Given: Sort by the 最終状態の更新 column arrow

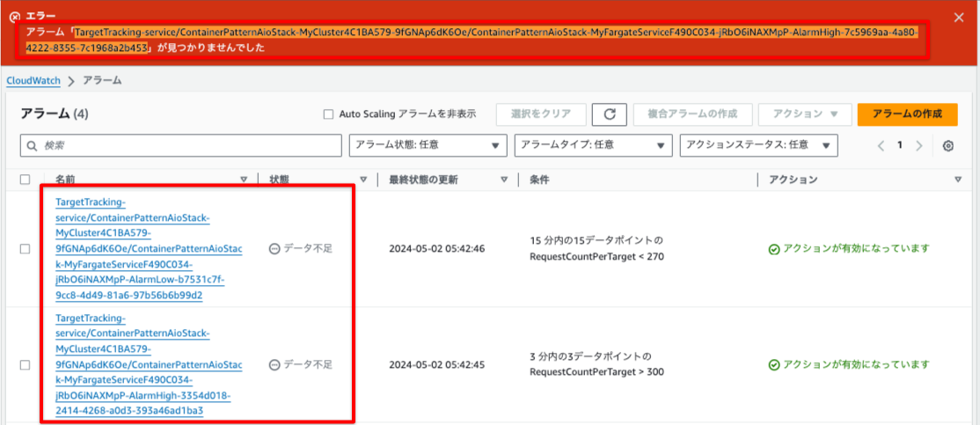Looking at the screenshot, I should (504, 180).
